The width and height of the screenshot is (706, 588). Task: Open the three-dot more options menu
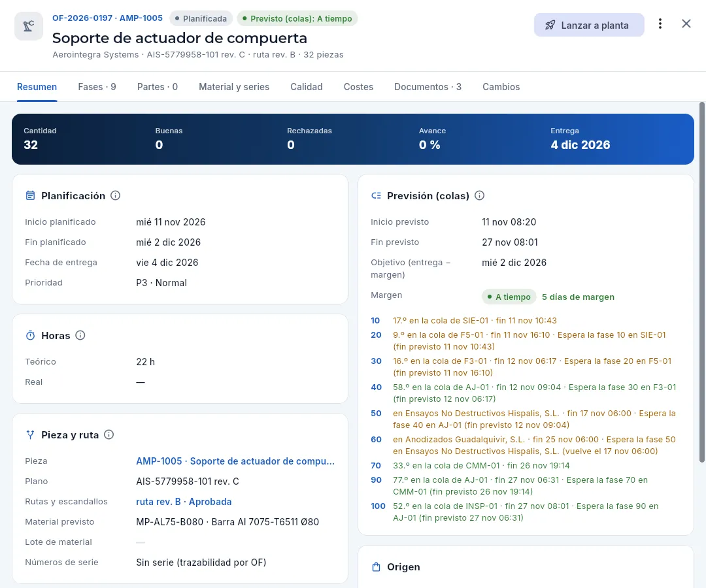(660, 24)
